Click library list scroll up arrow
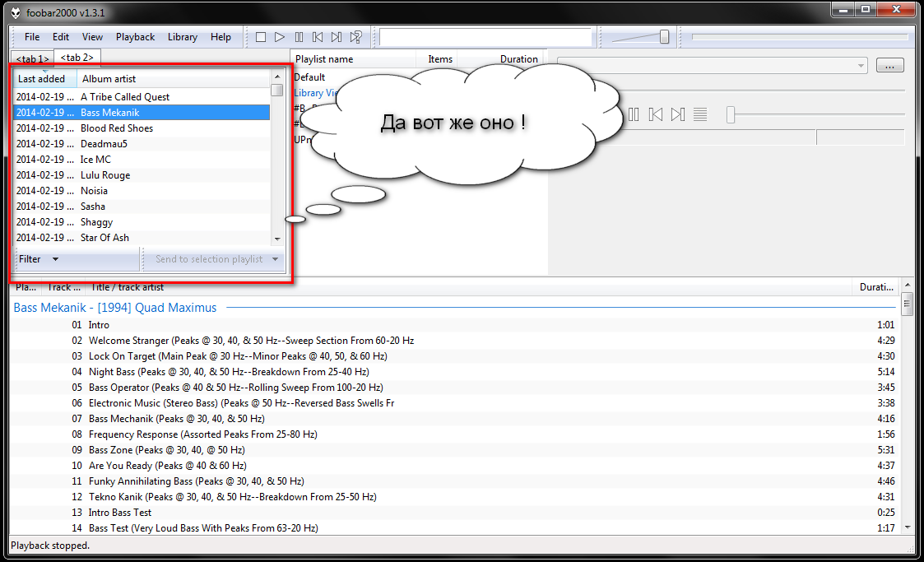 click(277, 77)
